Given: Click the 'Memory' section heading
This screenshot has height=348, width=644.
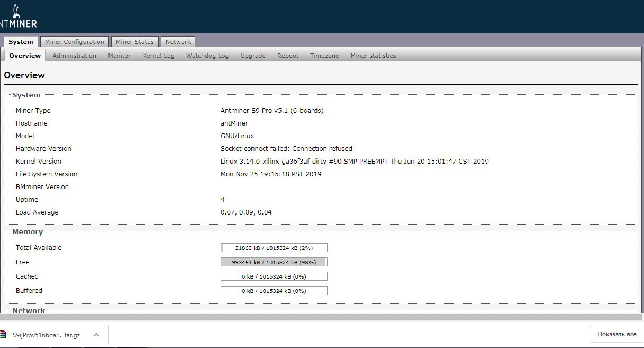Looking at the screenshot, I should (x=28, y=232).
